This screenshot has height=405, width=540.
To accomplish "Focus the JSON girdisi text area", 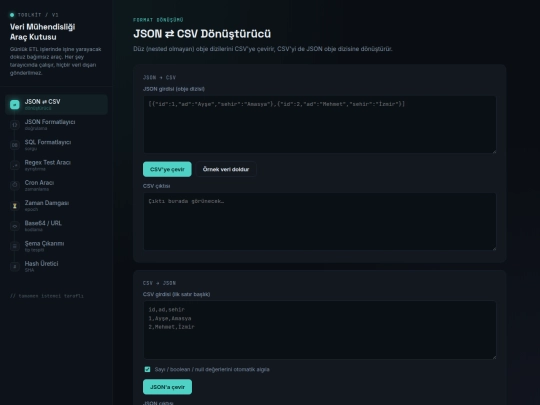I will coord(320,125).
